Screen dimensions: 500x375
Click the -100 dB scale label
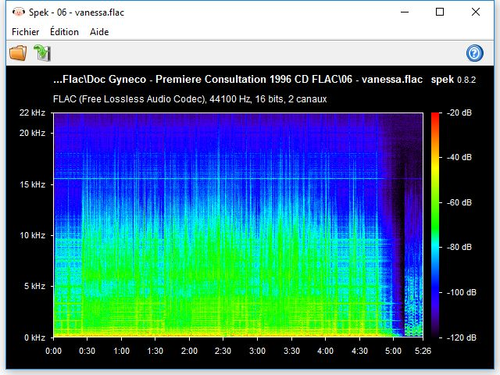(461, 292)
